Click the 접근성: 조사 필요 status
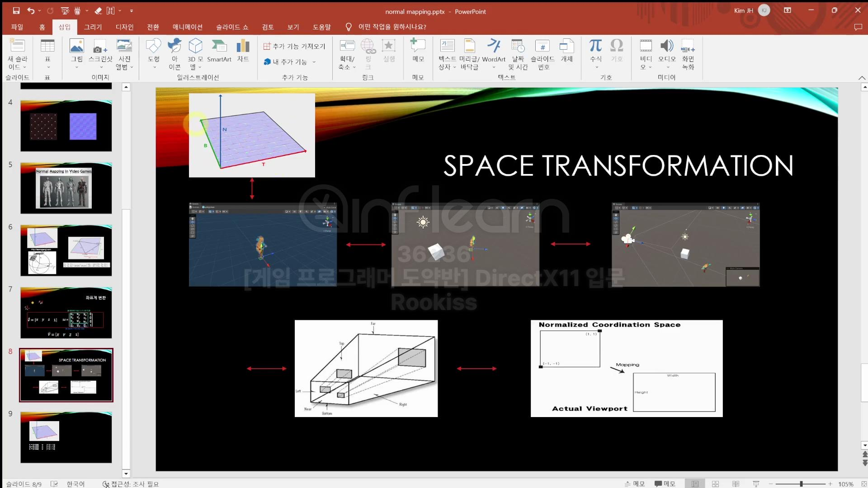This screenshot has width=868, height=488. click(x=131, y=483)
